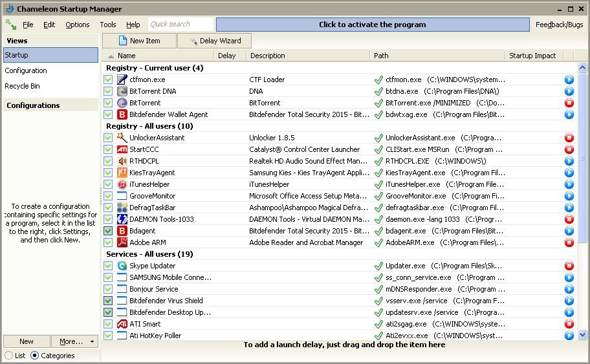590x364 pixels.
Task: Click the scrollbar up arrow
Action: click(x=582, y=68)
